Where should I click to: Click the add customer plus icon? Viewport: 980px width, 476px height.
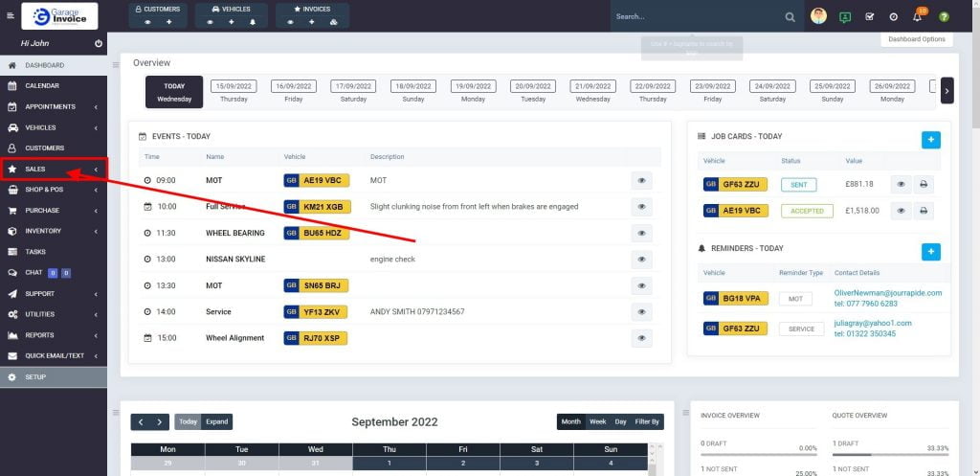tap(169, 21)
